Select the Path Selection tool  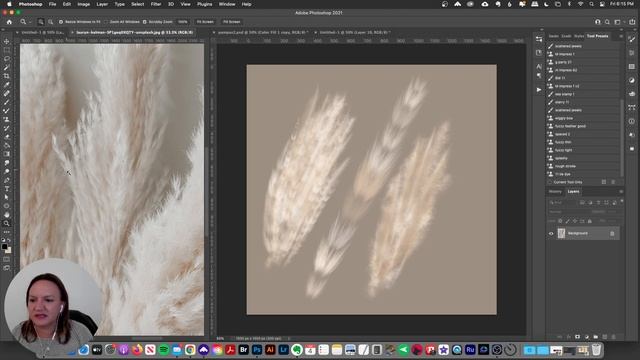click(x=7, y=197)
